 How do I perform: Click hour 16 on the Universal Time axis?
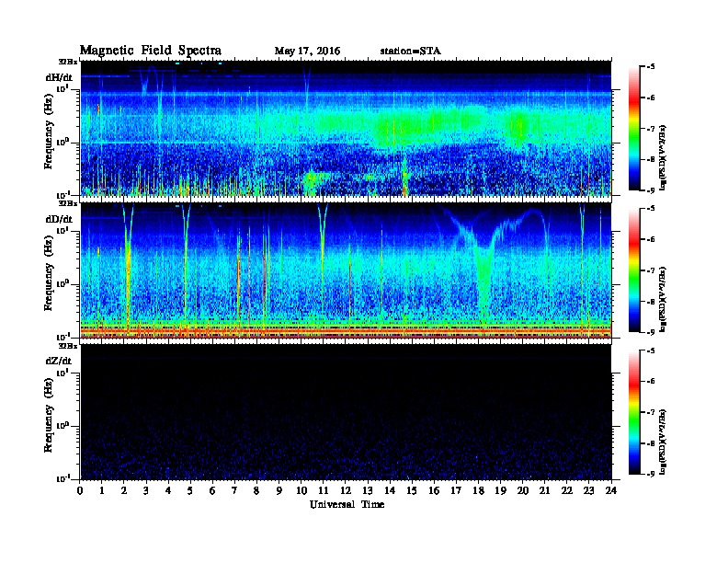[434, 491]
